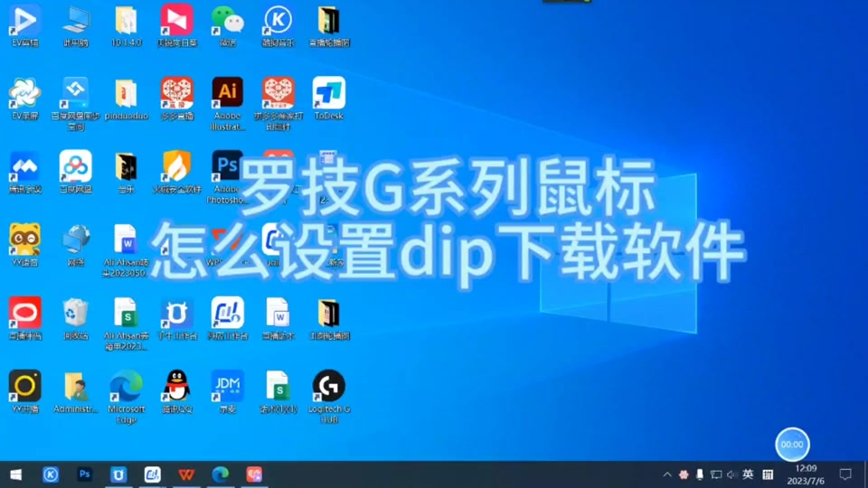Toggle the 英 input language indicator
Image resolution: width=868 pixels, height=488 pixels.
coord(748,474)
